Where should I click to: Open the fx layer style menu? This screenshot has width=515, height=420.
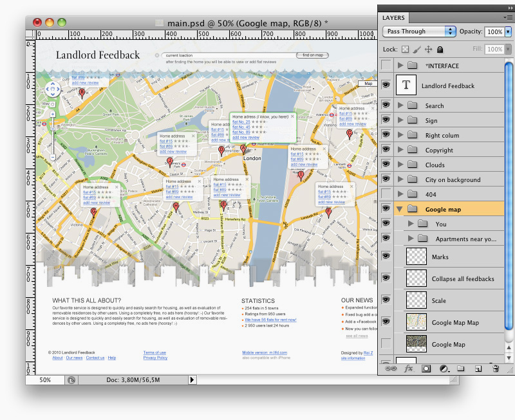[408, 369]
